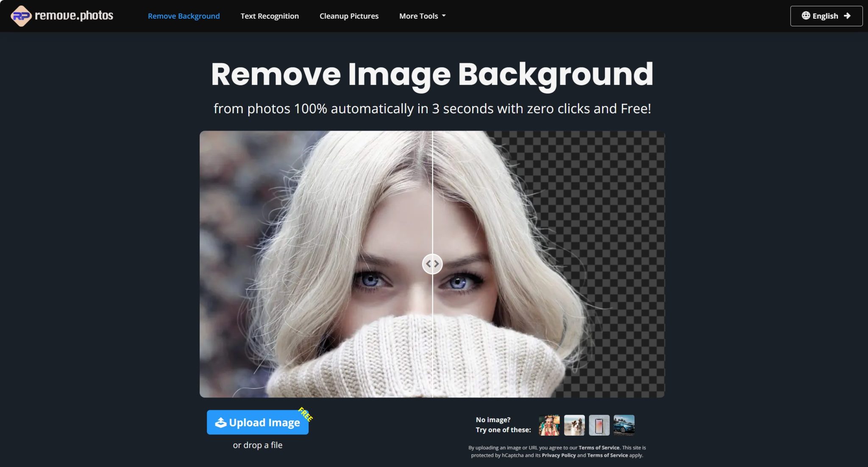Click the arrow icon beside English
This screenshot has height=467, width=868.
[847, 16]
